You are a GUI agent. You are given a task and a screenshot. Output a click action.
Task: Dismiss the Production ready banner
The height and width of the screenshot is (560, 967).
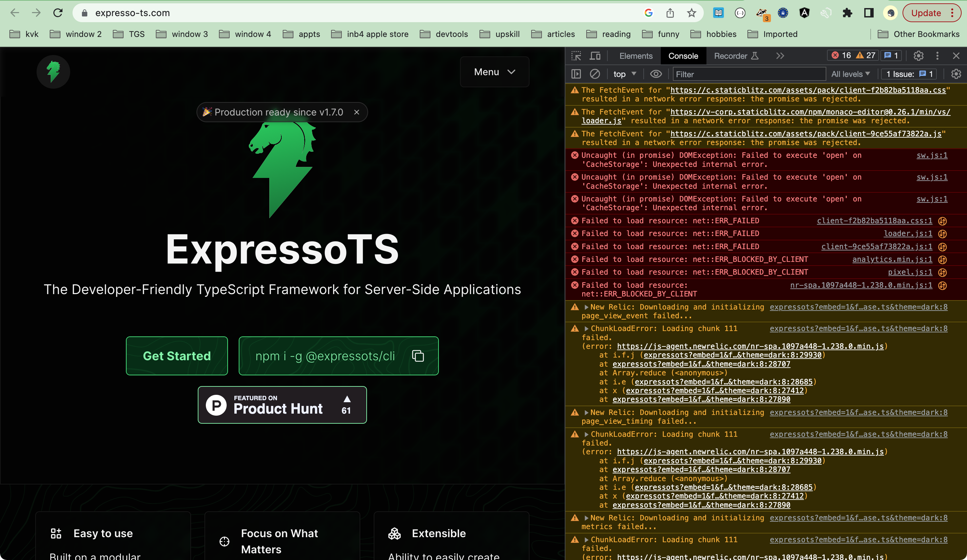pyautogui.click(x=357, y=112)
